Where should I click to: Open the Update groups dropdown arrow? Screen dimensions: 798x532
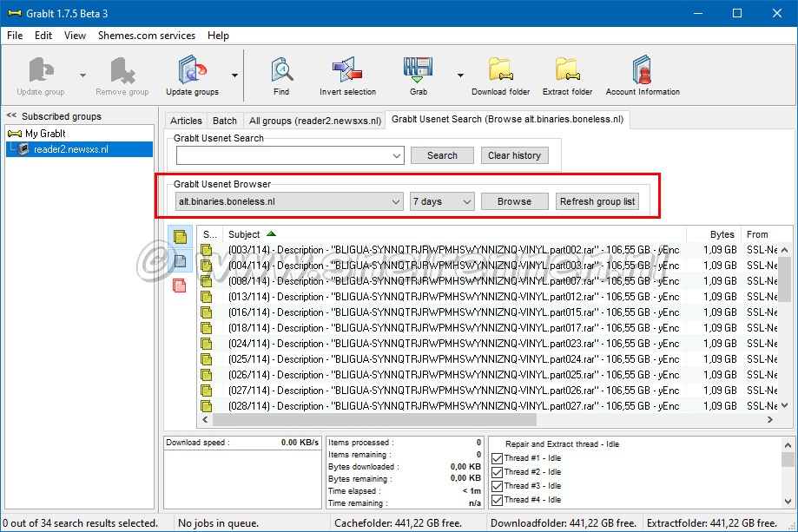234,76
